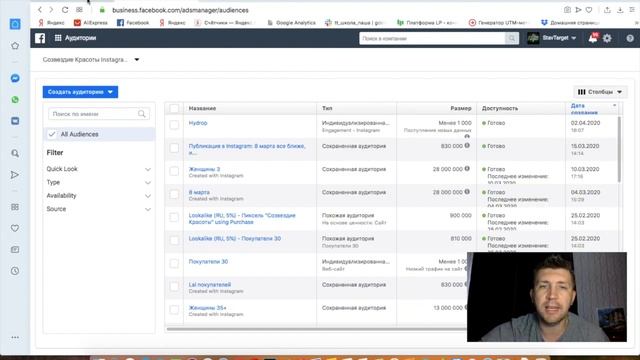Click the browser heart bookmark icon

589,10
